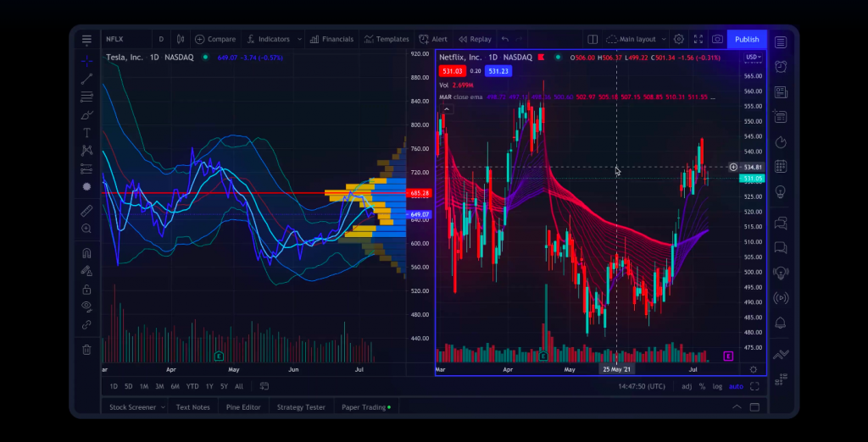Click the drawings sync link icon
868x442 pixels.
86,324
